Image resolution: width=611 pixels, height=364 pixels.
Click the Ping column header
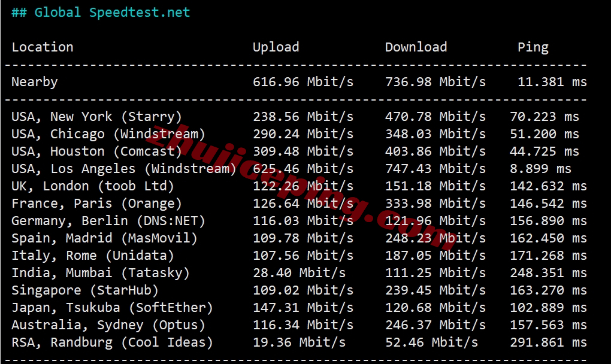[533, 47]
